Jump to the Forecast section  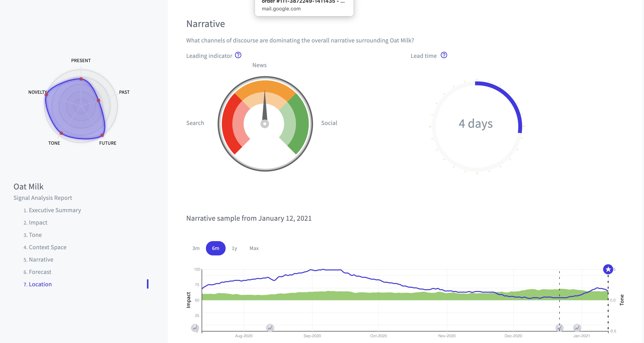pyautogui.click(x=40, y=272)
